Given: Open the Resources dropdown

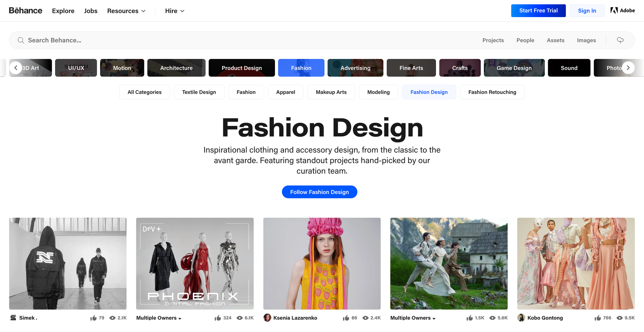Looking at the screenshot, I should [x=126, y=11].
